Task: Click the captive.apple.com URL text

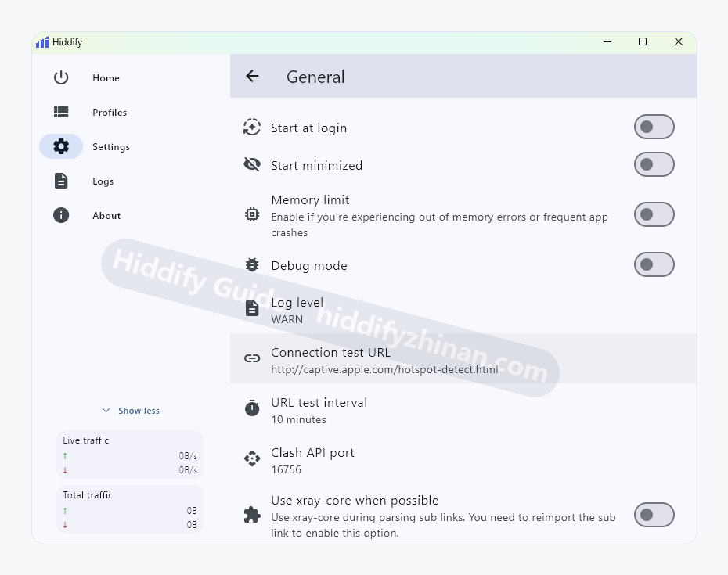Action: tap(384, 369)
